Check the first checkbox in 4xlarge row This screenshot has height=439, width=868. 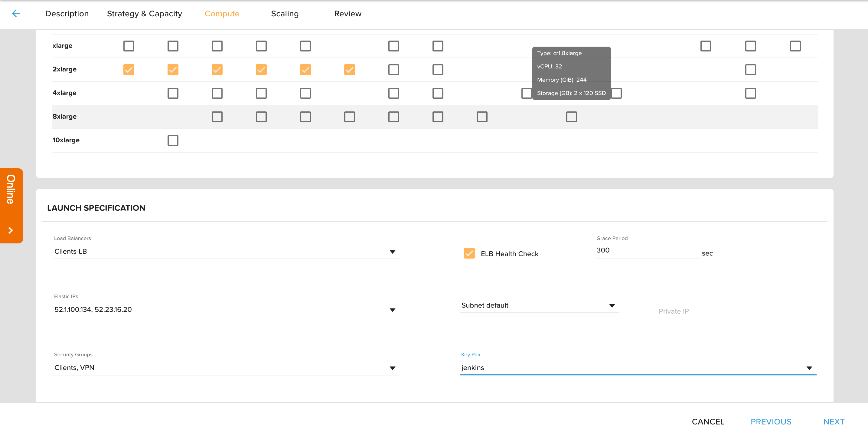click(173, 93)
